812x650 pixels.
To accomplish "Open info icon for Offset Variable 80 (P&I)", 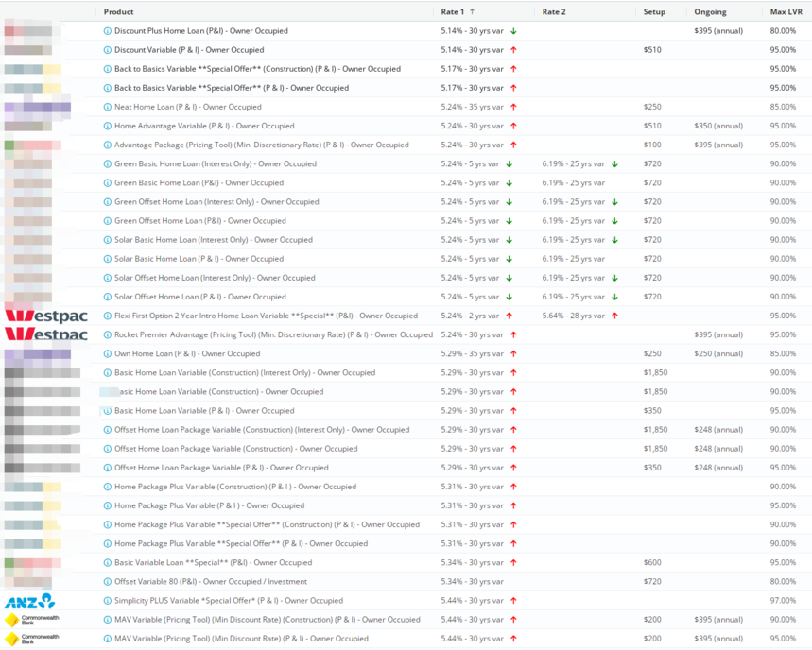I will pos(107,582).
